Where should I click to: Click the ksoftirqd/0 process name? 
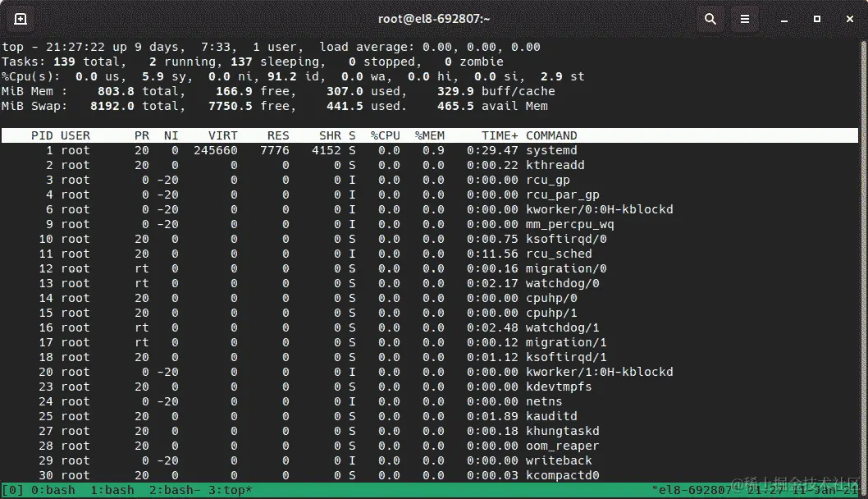pos(566,240)
